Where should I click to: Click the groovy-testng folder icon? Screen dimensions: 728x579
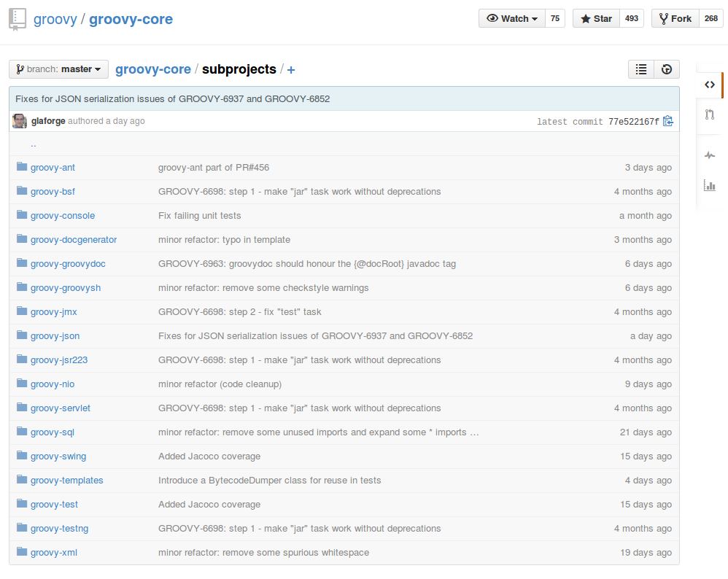coord(22,528)
